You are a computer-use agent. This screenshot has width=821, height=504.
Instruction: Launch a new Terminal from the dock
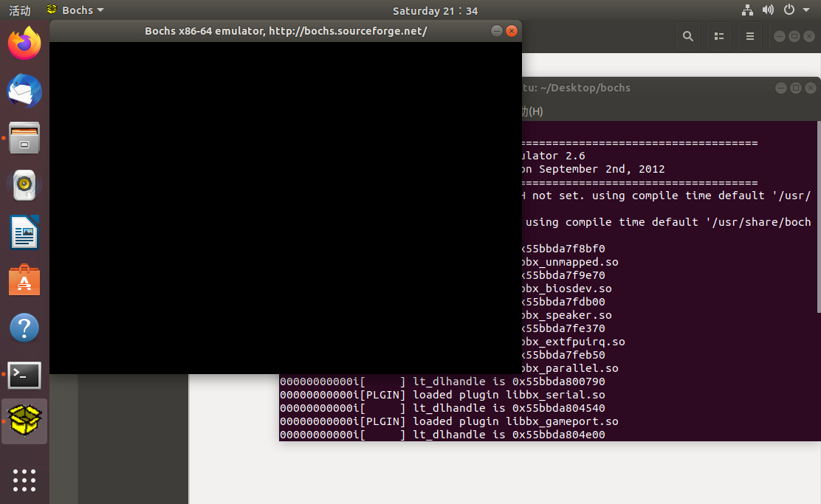coord(24,375)
